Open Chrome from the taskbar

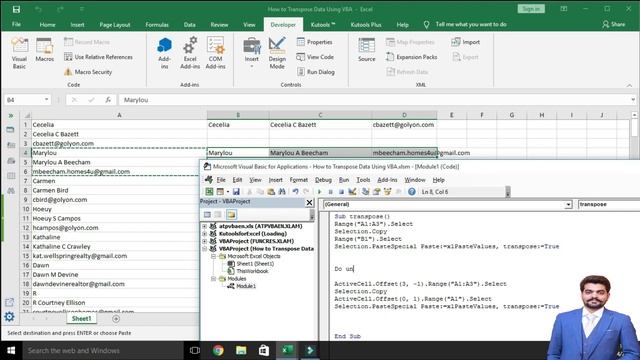(218, 350)
